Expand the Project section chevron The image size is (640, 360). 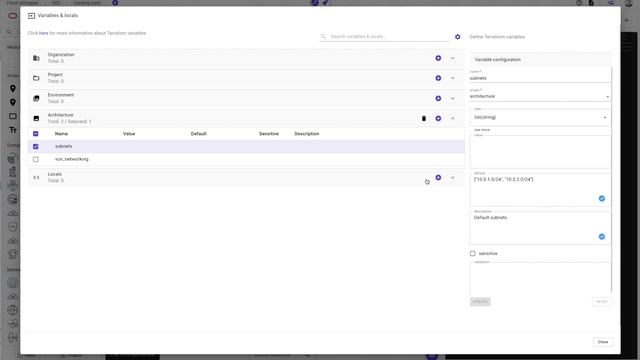(453, 78)
